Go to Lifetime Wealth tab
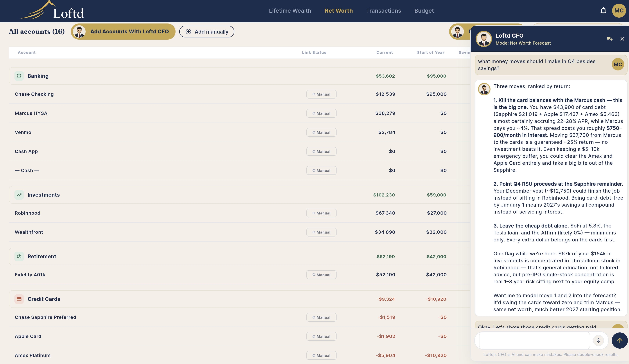 (290, 11)
